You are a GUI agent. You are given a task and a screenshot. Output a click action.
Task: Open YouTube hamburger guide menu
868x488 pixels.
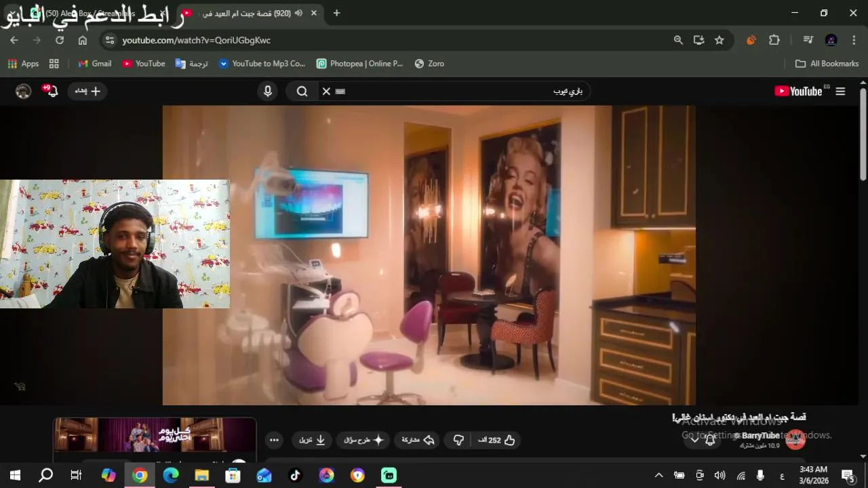[x=841, y=91]
